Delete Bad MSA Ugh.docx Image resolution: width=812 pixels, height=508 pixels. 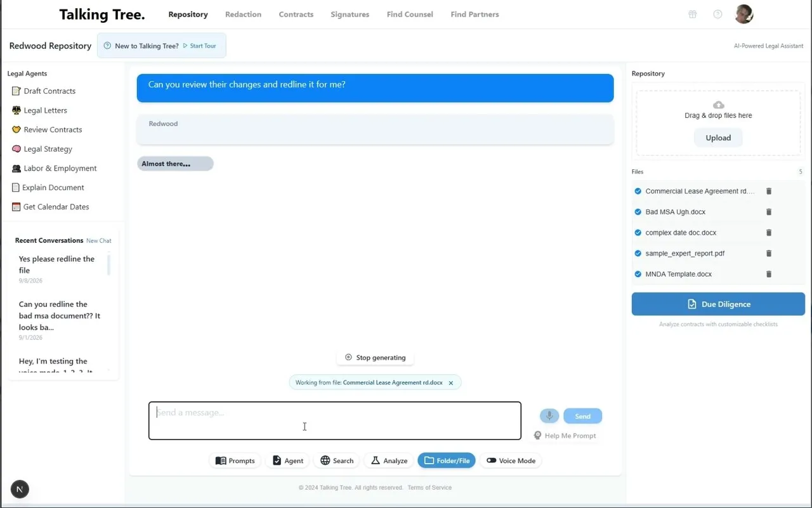tap(769, 212)
